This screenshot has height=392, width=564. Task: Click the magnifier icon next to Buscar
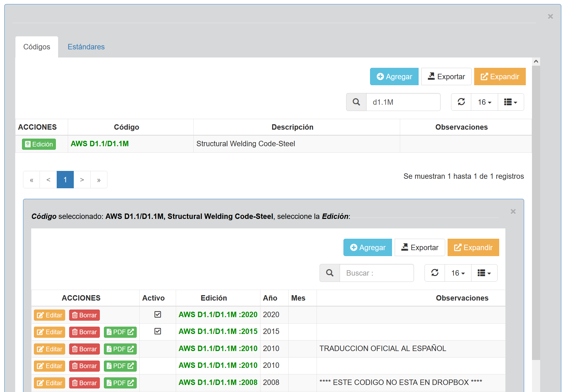click(330, 273)
